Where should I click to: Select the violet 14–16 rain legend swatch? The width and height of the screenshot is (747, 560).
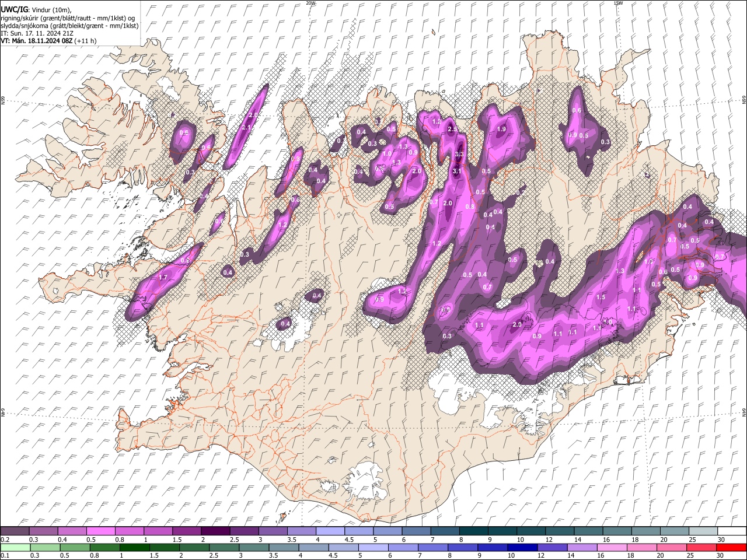tap(582, 547)
